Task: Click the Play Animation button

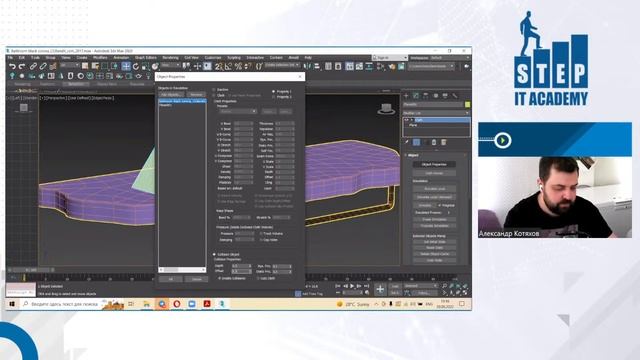Action: pyautogui.click(x=352, y=286)
